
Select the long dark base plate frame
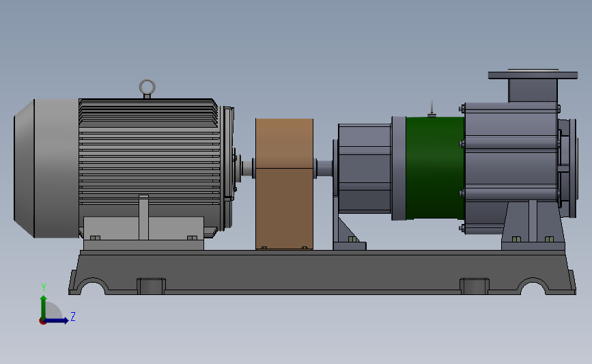pos(322,272)
